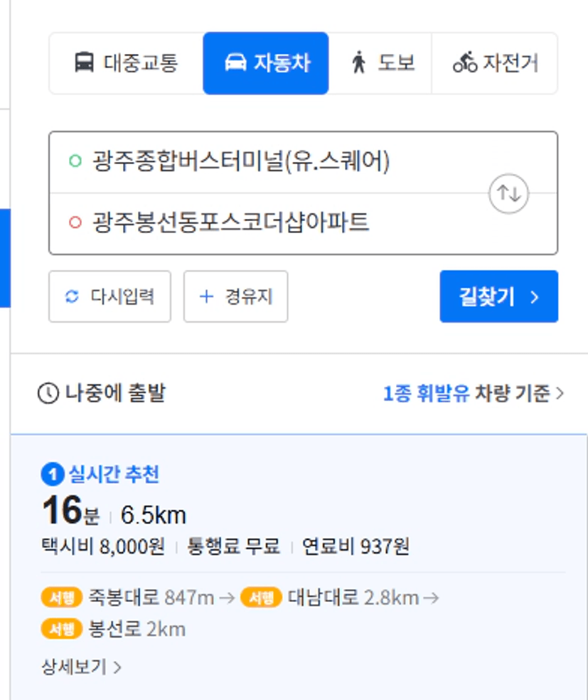This screenshot has width=588, height=700.
Task: Click the refresh icon beside 다시입력
Action: (x=72, y=296)
